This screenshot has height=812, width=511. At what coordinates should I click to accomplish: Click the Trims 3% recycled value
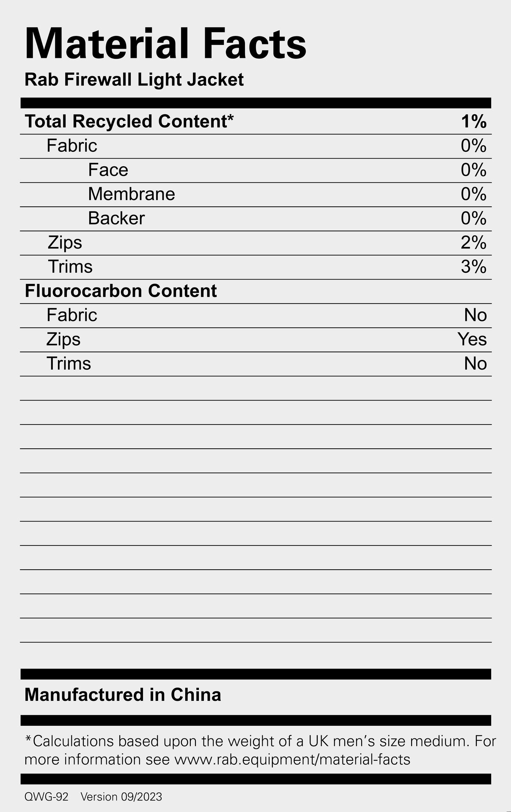click(x=473, y=267)
